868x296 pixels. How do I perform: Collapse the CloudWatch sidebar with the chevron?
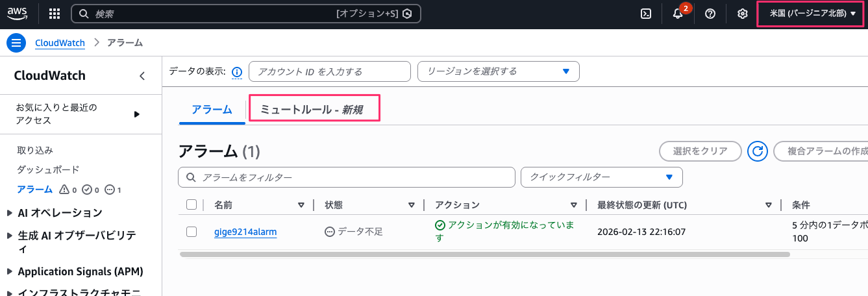pos(142,76)
